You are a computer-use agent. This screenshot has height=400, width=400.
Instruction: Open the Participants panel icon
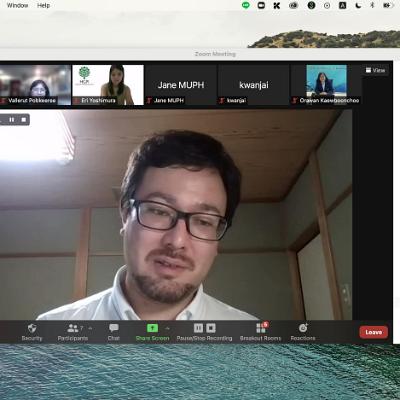click(73, 328)
